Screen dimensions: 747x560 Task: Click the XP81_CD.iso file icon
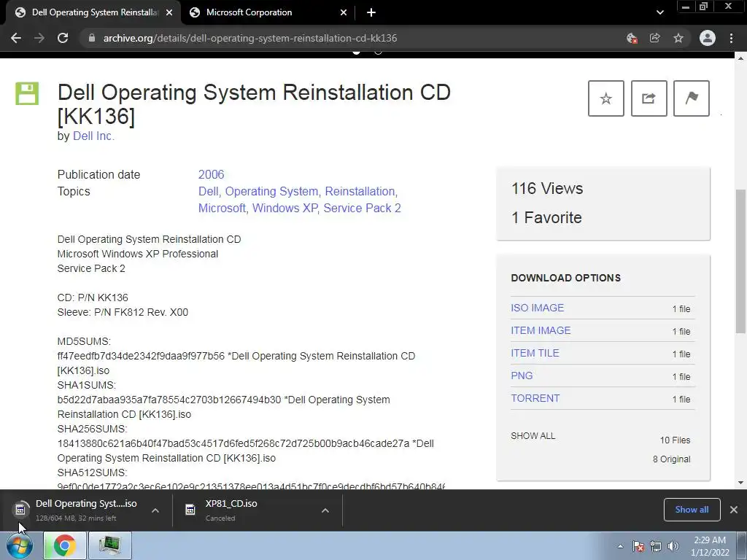[x=190, y=510]
